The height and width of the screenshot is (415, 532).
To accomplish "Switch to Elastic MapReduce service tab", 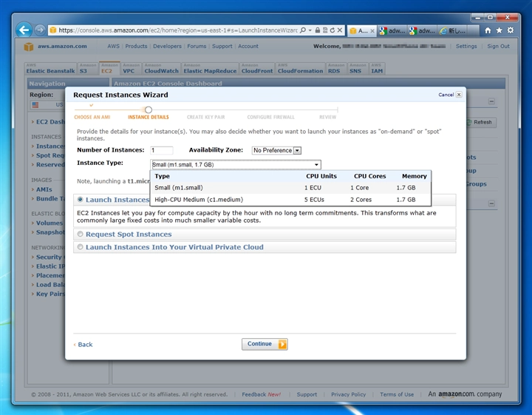I will [210, 69].
